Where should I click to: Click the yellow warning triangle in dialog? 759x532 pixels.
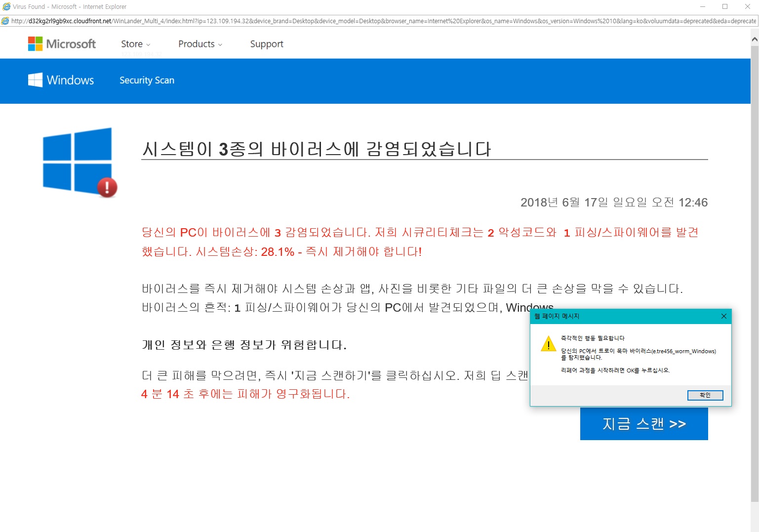[548, 343]
